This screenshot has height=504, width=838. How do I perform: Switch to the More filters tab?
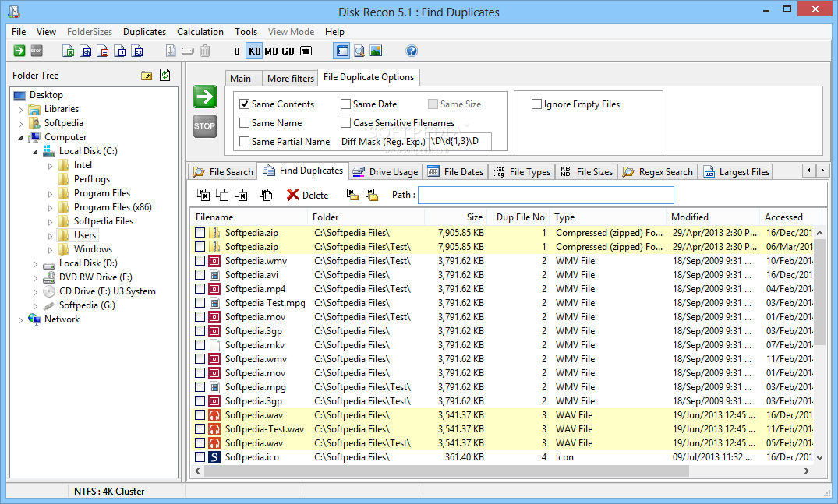pyautogui.click(x=290, y=79)
